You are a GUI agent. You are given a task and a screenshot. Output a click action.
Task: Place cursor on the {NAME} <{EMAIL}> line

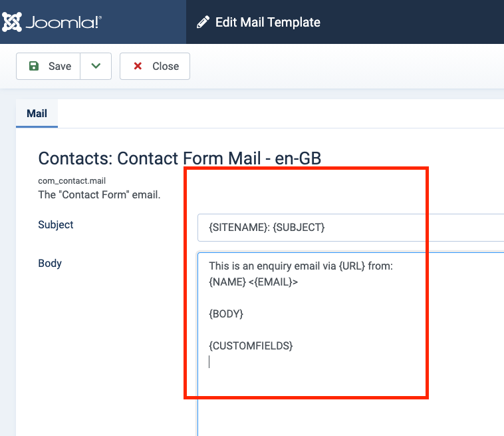click(253, 282)
